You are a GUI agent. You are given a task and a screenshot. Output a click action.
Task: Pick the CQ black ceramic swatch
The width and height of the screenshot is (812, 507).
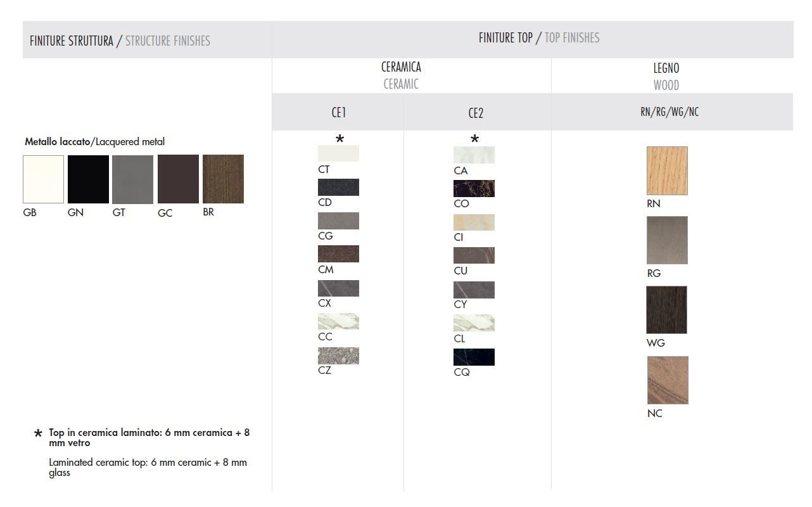474,357
